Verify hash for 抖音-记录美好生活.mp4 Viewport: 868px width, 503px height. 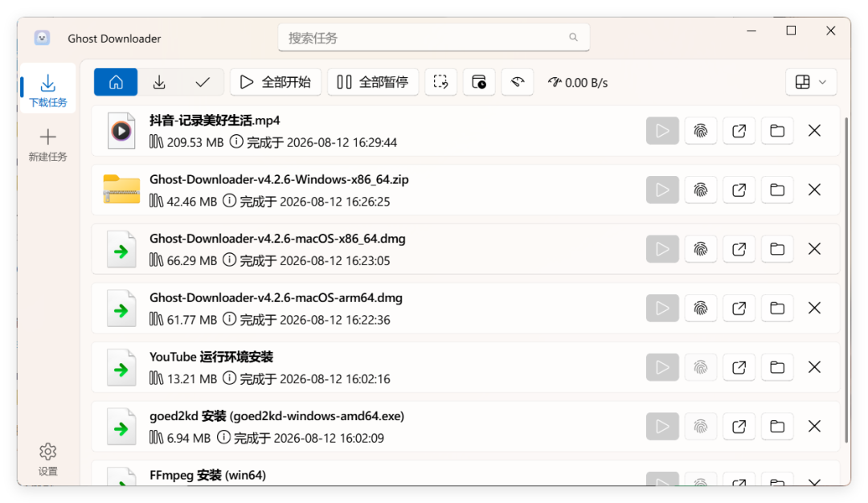701,131
